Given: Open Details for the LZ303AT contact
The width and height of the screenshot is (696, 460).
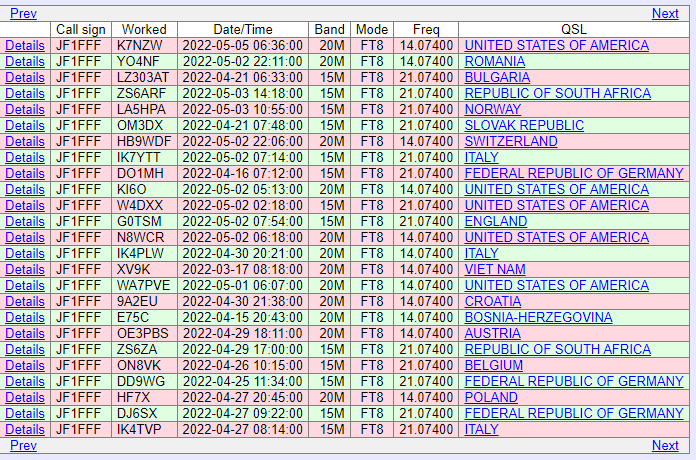Looking at the screenshot, I should (25, 77).
